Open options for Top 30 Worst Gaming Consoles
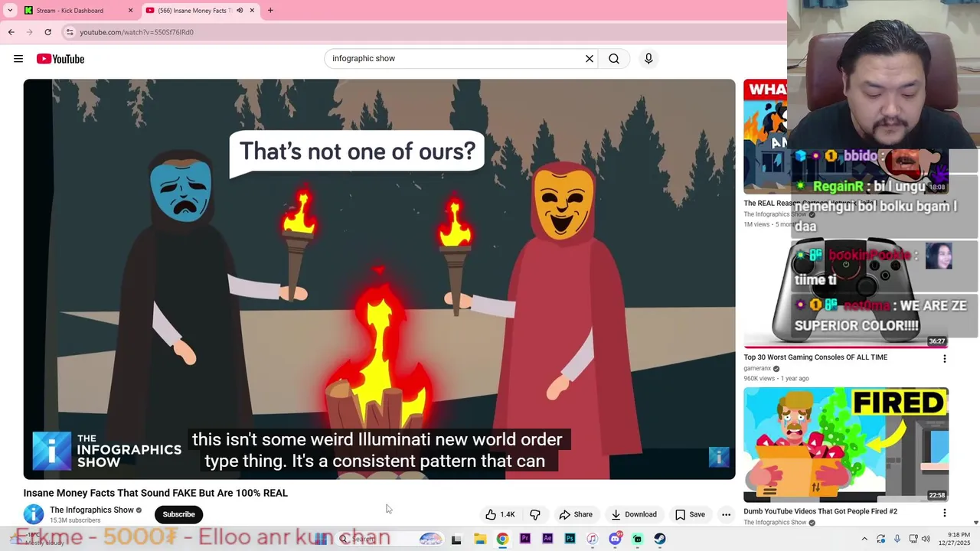980x551 pixels. (944, 358)
